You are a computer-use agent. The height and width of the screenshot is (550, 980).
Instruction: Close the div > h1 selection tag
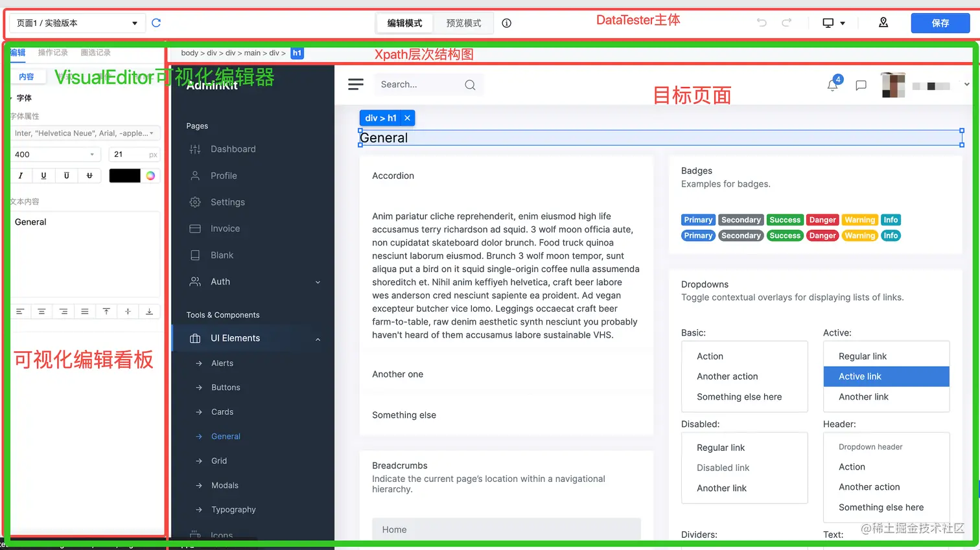tap(407, 118)
